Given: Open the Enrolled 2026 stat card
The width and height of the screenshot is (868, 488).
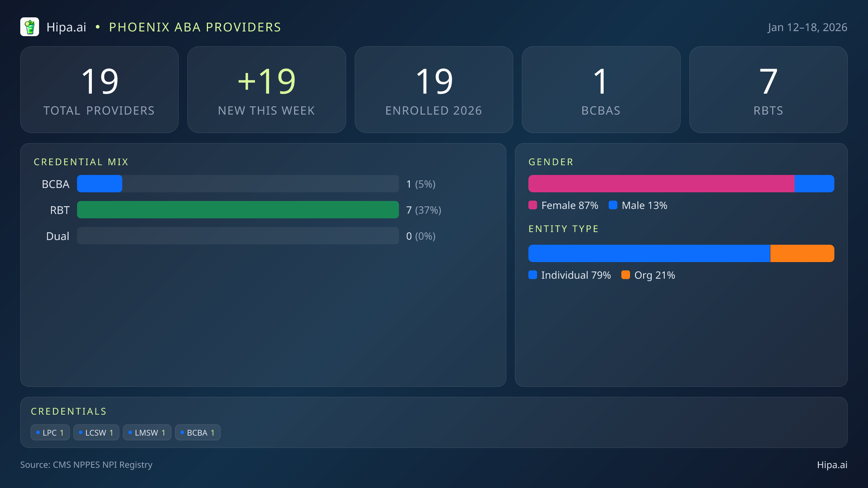Looking at the screenshot, I should [434, 90].
